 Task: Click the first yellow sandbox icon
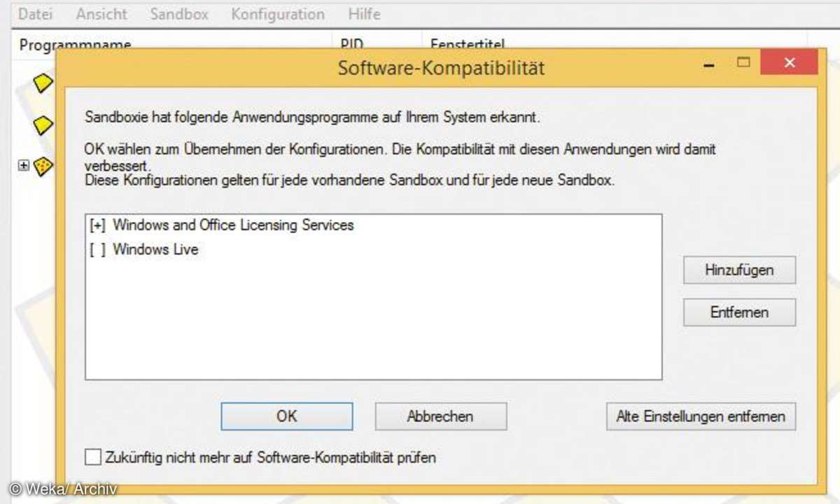coord(44,84)
